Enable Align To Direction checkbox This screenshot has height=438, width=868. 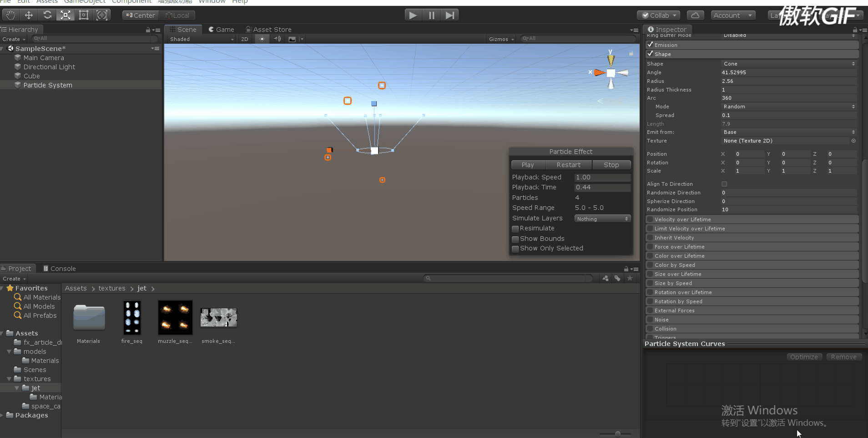tap(724, 184)
